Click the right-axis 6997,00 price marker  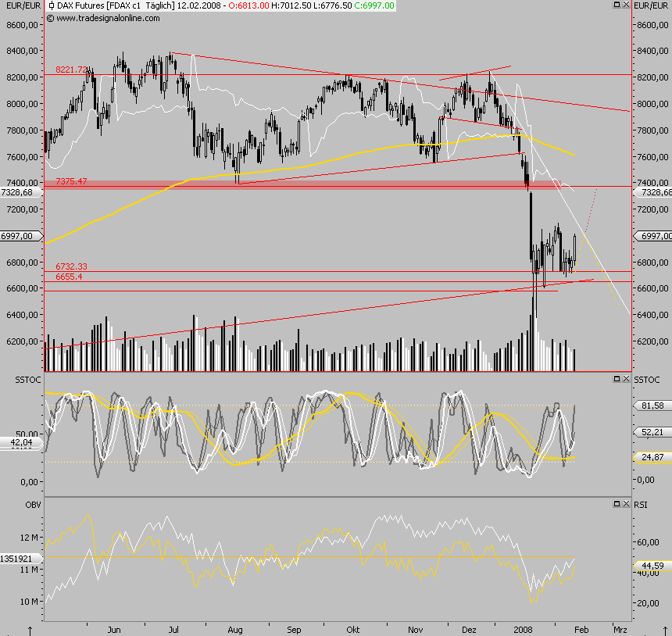[x=653, y=236]
